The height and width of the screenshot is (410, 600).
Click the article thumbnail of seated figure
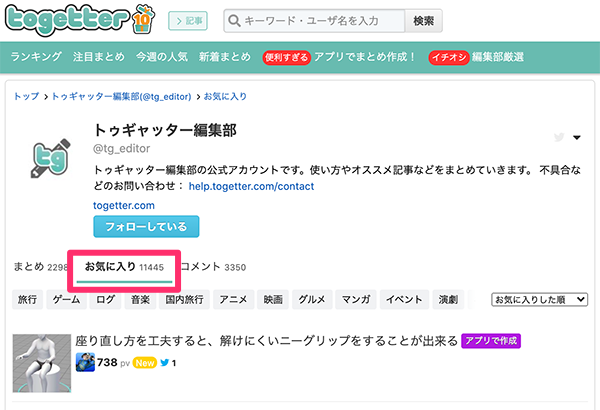pyautogui.click(x=41, y=363)
